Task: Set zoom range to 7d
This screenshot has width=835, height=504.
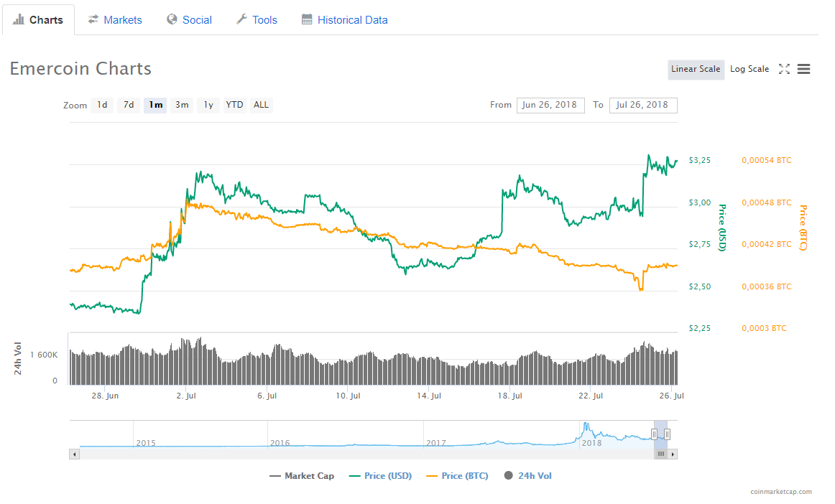Action: pyautogui.click(x=129, y=105)
